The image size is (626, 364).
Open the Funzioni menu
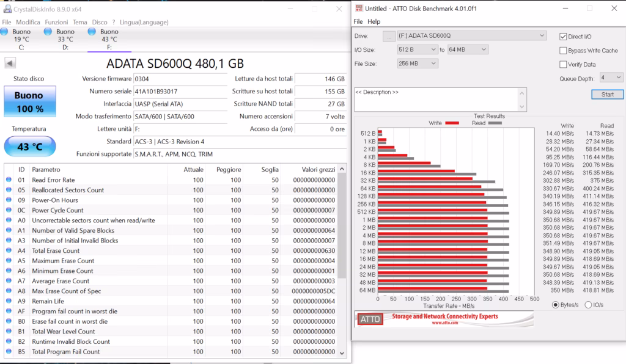click(56, 23)
